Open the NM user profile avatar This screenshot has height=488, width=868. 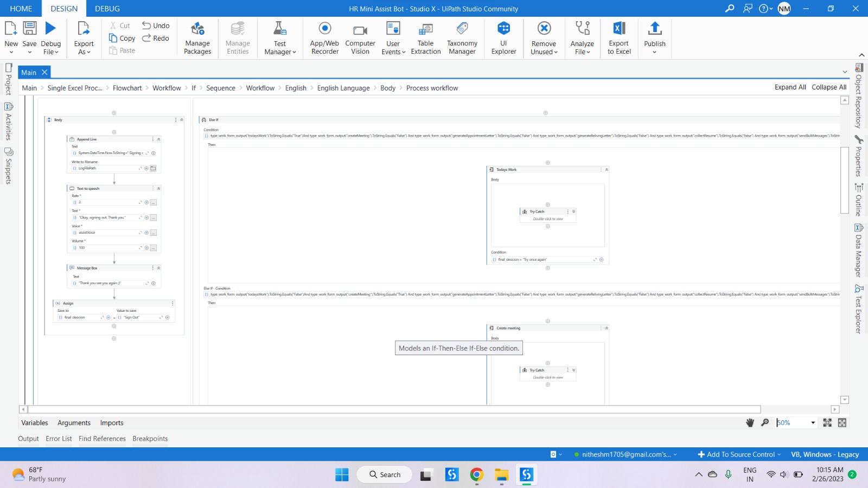click(x=784, y=8)
